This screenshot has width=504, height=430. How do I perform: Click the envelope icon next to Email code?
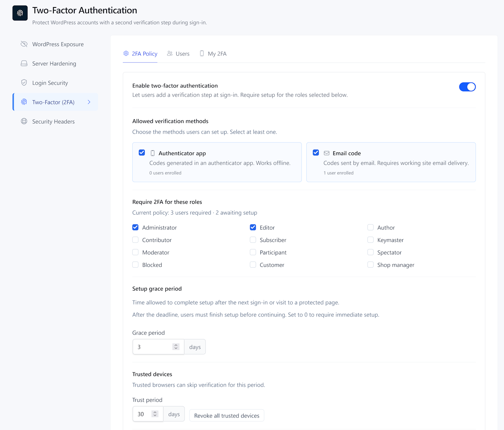tap(327, 153)
